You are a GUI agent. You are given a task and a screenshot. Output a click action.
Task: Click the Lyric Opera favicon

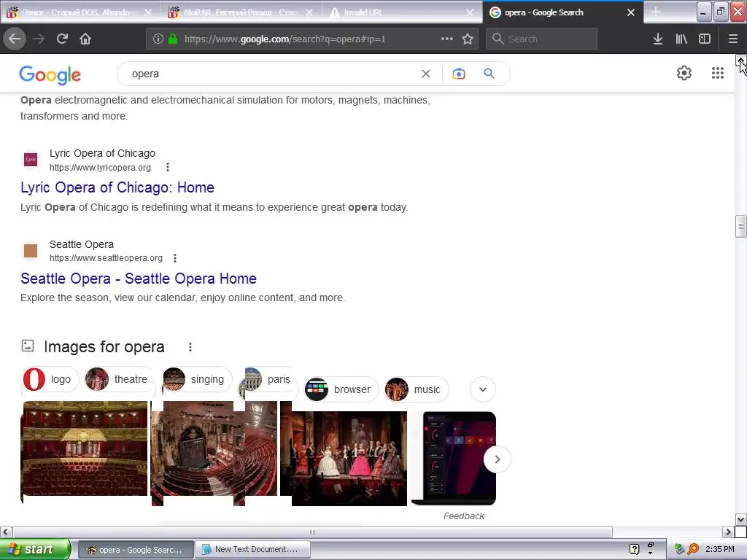coord(31,160)
